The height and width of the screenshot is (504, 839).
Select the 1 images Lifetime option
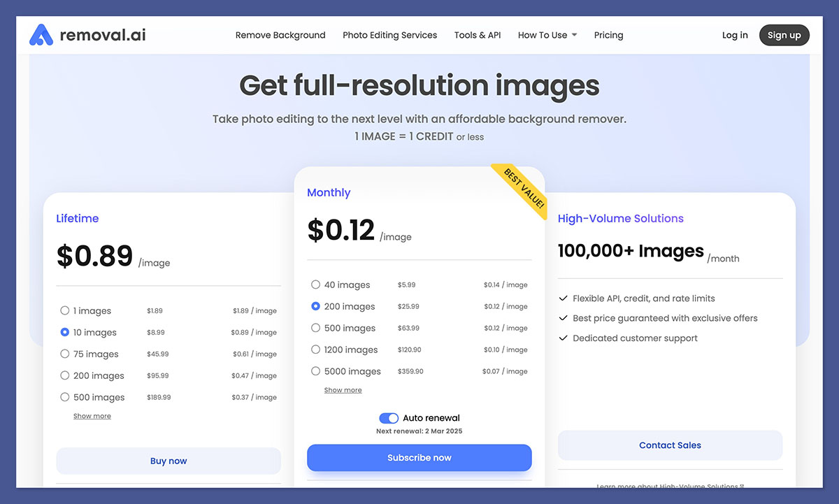coord(64,310)
